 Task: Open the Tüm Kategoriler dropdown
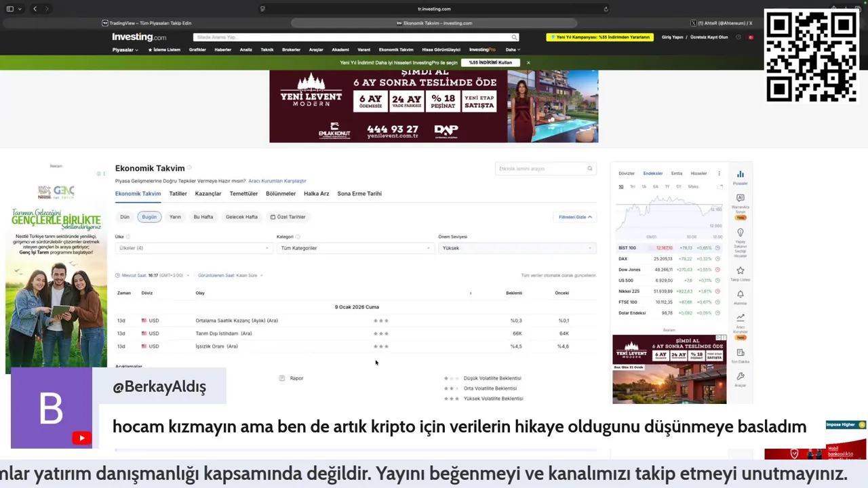pos(355,248)
